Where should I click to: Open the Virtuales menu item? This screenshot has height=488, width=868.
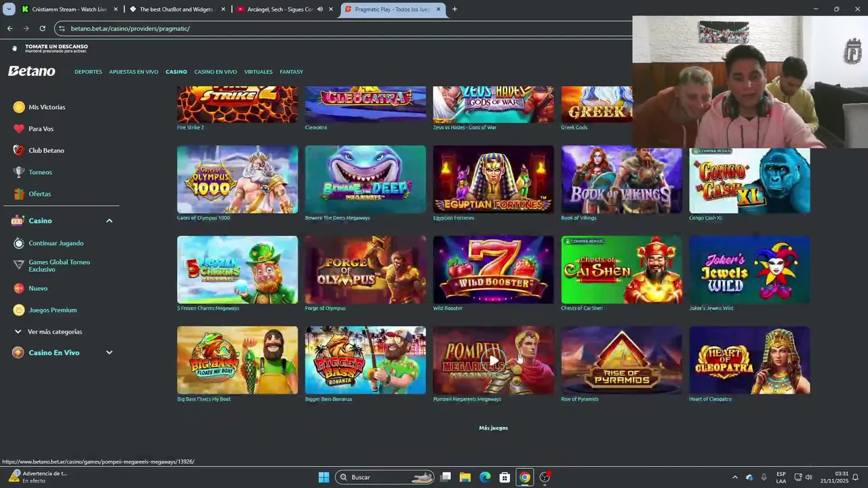click(258, 72)
